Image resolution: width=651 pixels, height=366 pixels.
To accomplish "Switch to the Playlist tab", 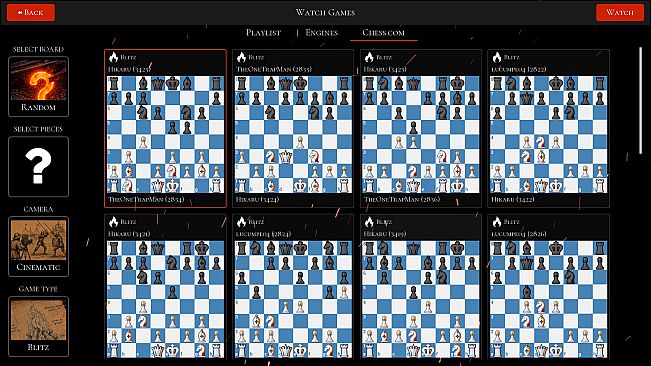I will point(263,33).
